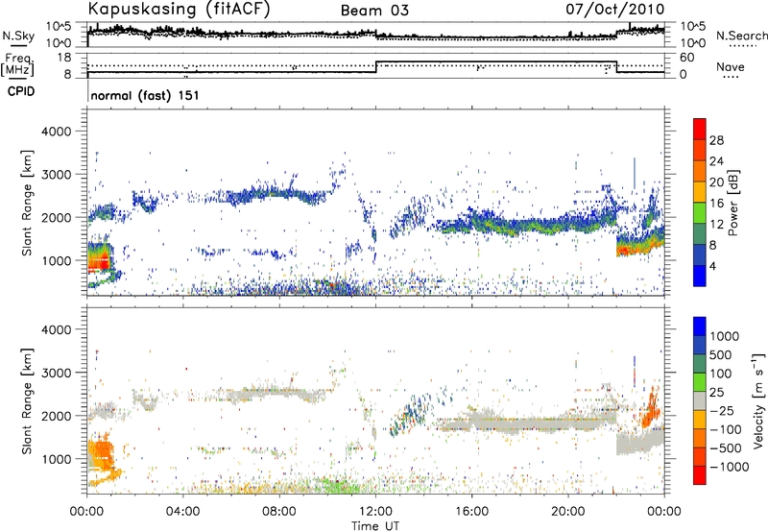Click the '-1000' label on Velocity colorbar
Image resolution: width=768 pixels, height=532 pixels.
coord(729,467)
